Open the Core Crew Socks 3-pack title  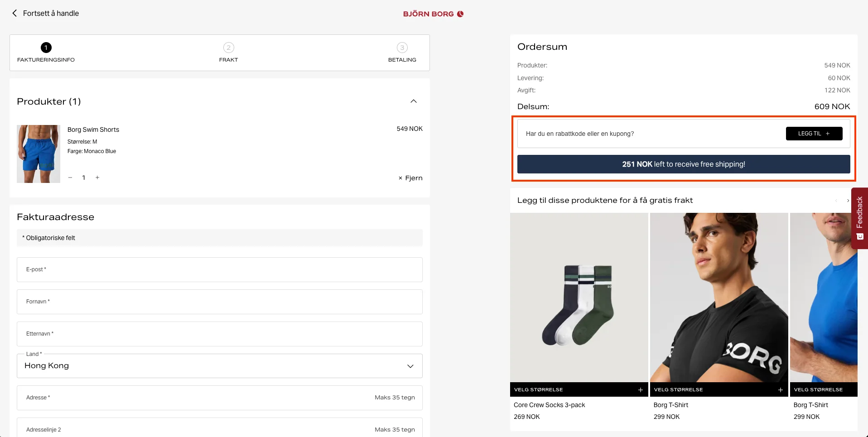pos(549,405)
